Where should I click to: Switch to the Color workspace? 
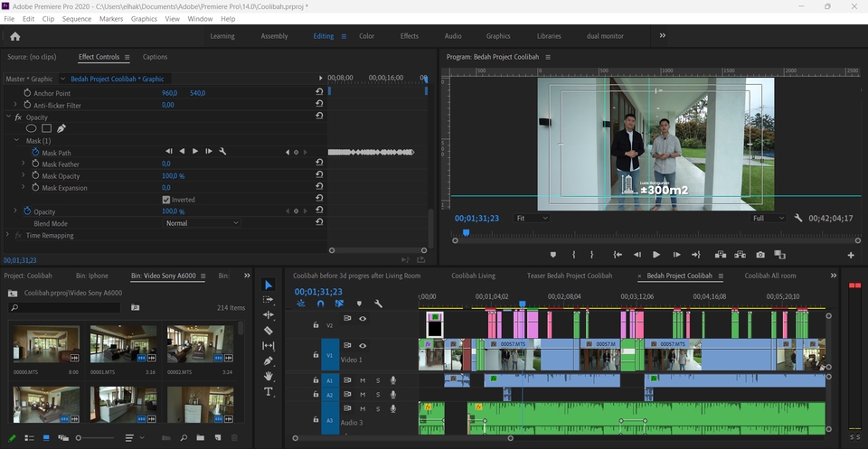[x=366, y=36]
